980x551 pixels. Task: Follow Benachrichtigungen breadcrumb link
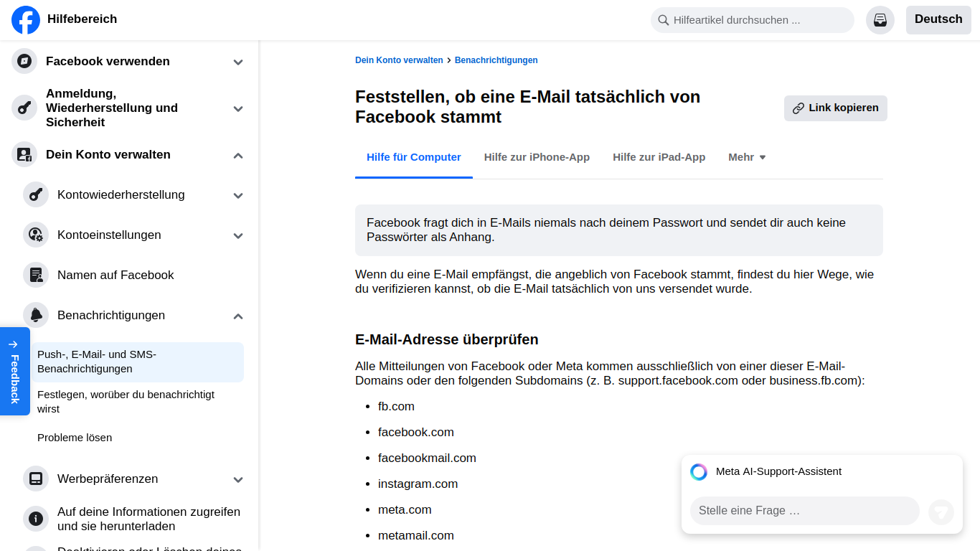(496, 60)
